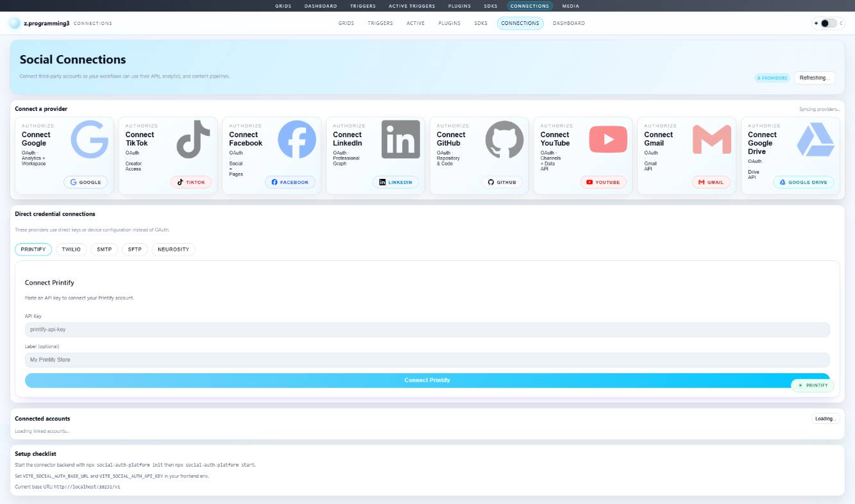Click the large TikTok logo in its card

[x=194, y=139]
